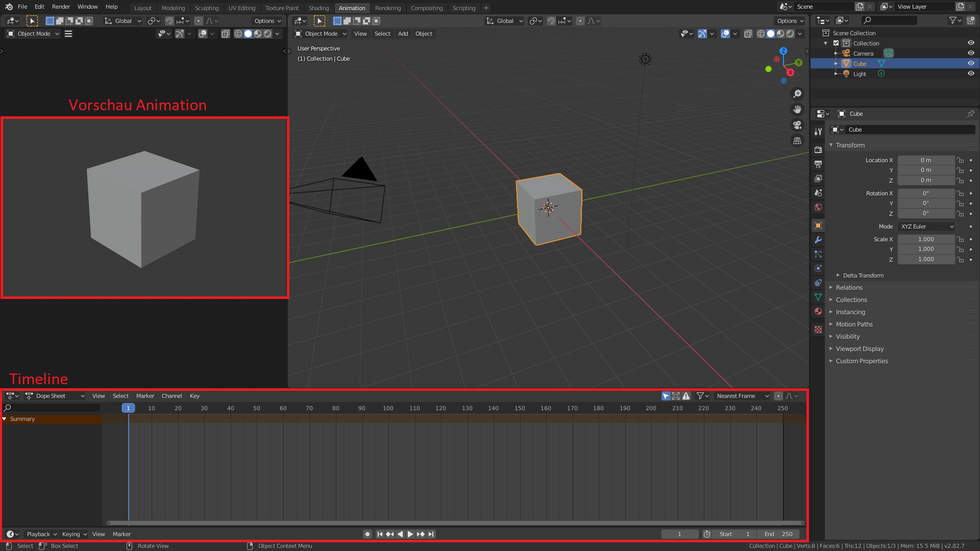Expand the Motion Paths panel
Screen dimensions: 980x551
pyautogui.click(x=854, y=324)
